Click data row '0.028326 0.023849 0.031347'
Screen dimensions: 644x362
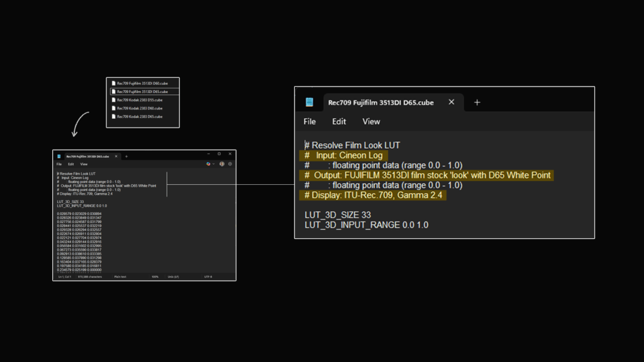[x=79, y=218]
